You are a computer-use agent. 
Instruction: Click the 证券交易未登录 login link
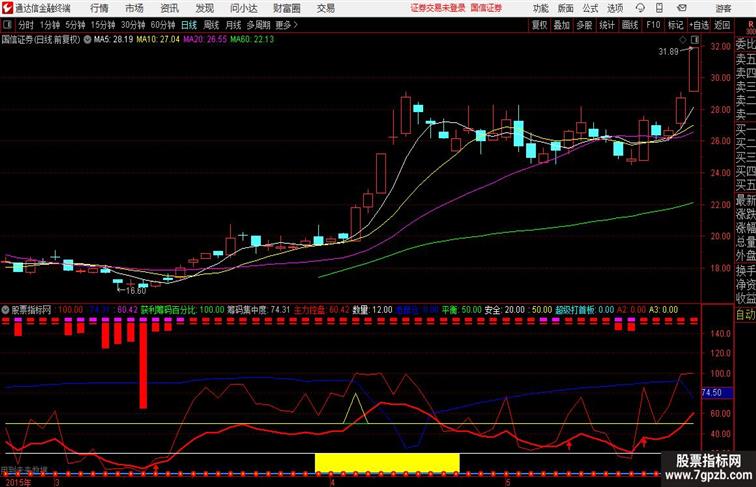click(x=438, y=8)
